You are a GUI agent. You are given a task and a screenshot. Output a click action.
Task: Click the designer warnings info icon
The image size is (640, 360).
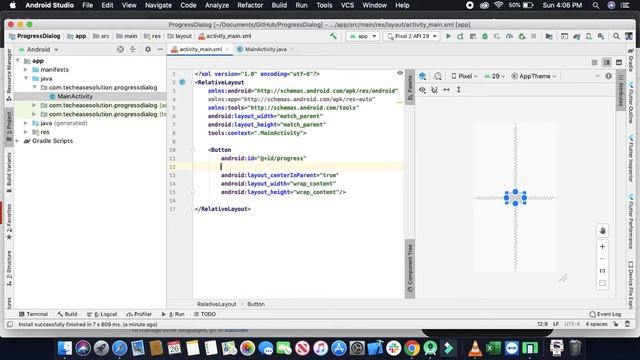tap(609, 76)
